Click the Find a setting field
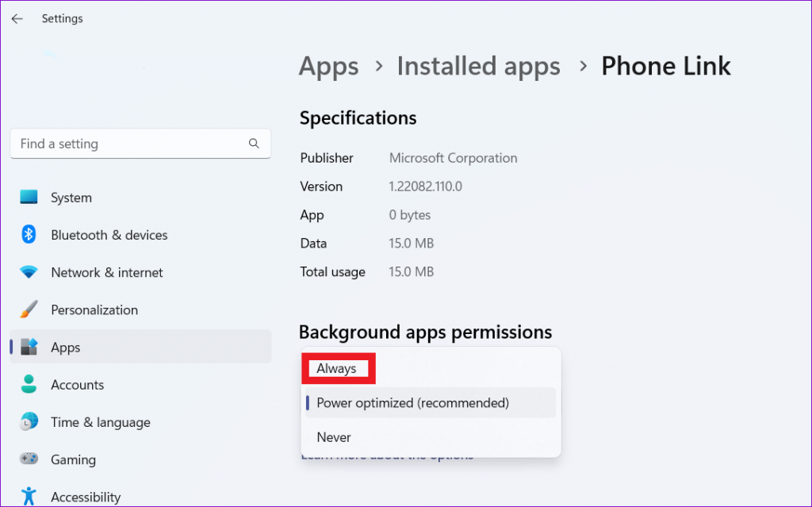812x507 pixels. pyautogui.click(x=140, y=144)
